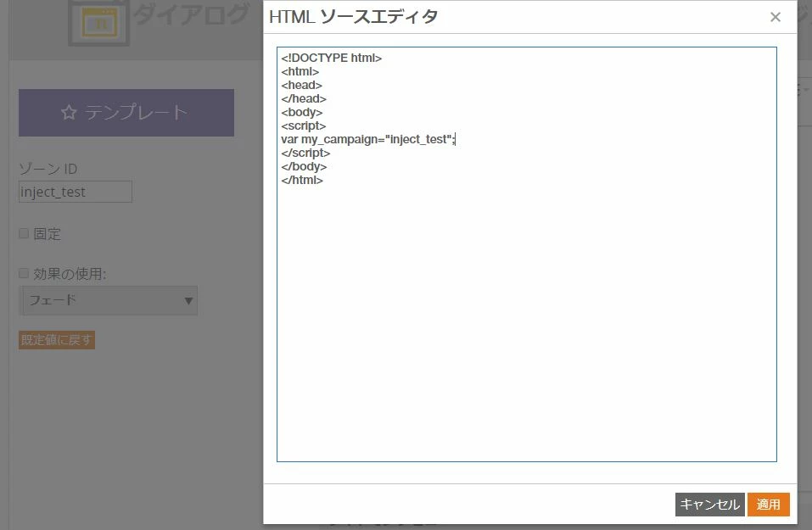
Task: Click the closing </script> line
Action: [305, 153]
